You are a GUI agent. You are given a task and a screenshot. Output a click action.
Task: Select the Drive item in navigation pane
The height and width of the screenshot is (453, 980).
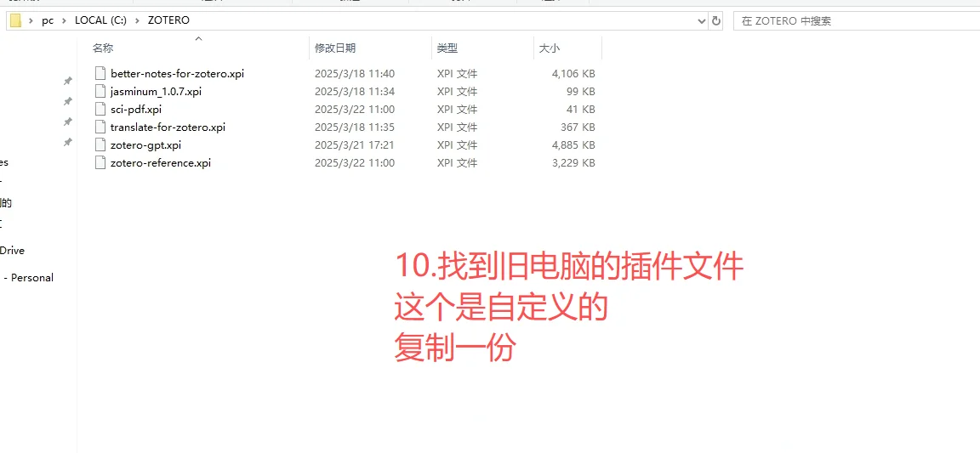tap(13, 251)
